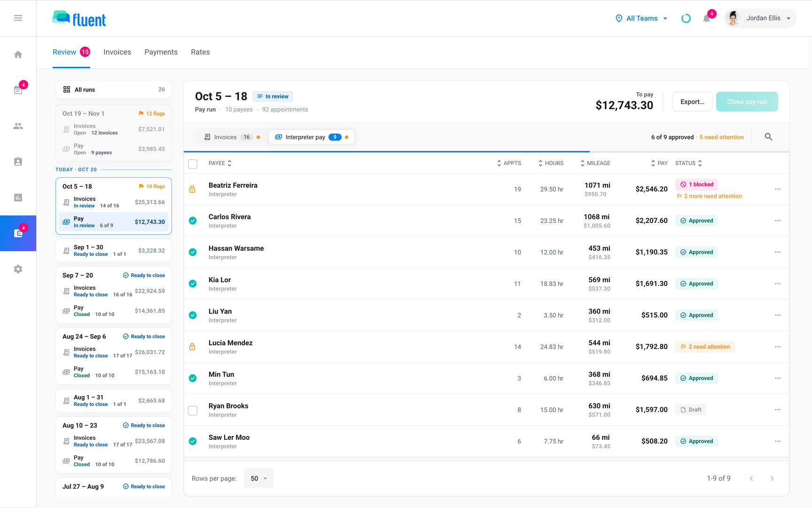Sort the table by Status
Image resolution: width=812 pixels, height=508 pixels.
[x=688, y=163]
